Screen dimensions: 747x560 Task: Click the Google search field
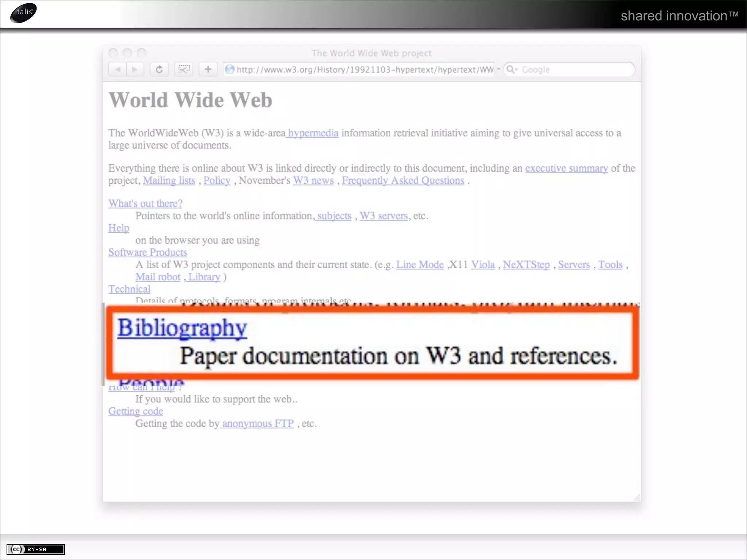click(x=569, y=69)
